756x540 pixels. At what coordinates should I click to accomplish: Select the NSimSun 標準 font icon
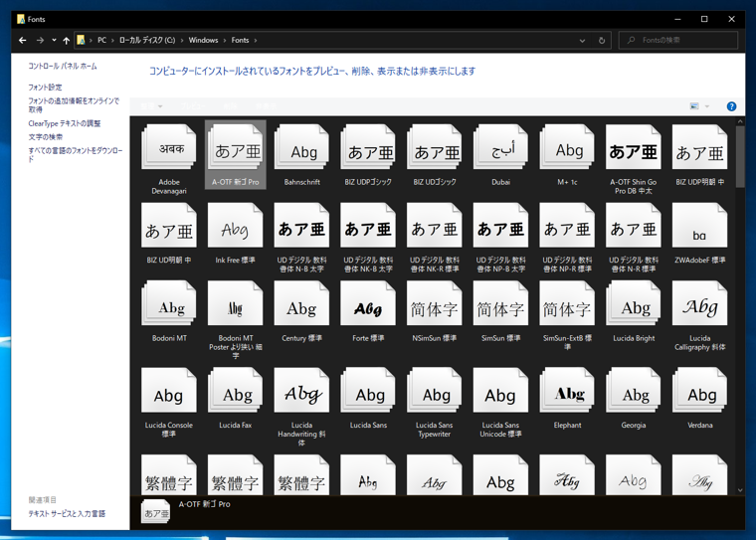(435, 303)
